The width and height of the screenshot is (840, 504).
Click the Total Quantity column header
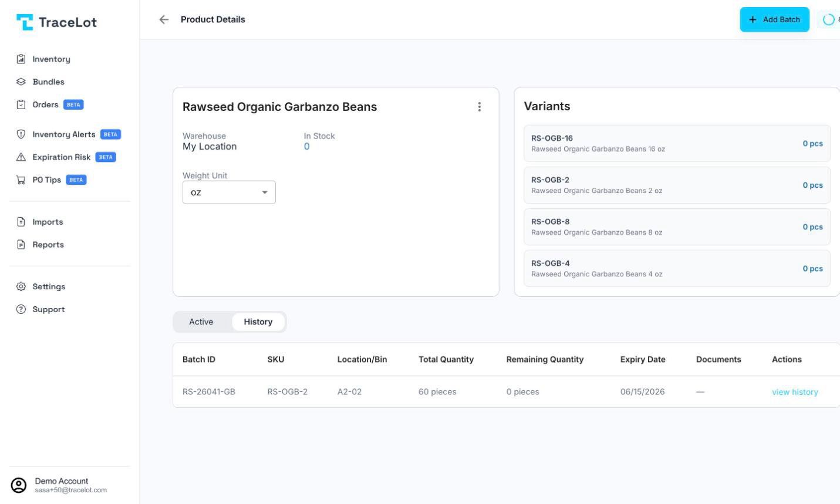[446, 360]
